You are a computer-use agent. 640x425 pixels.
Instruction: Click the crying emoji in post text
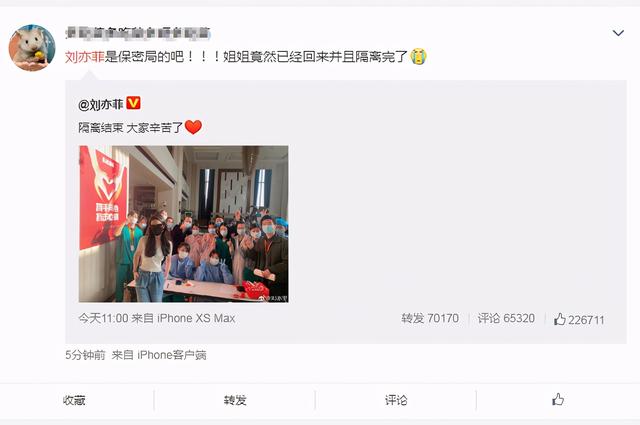pyautogui.click(x=418, y=56)
